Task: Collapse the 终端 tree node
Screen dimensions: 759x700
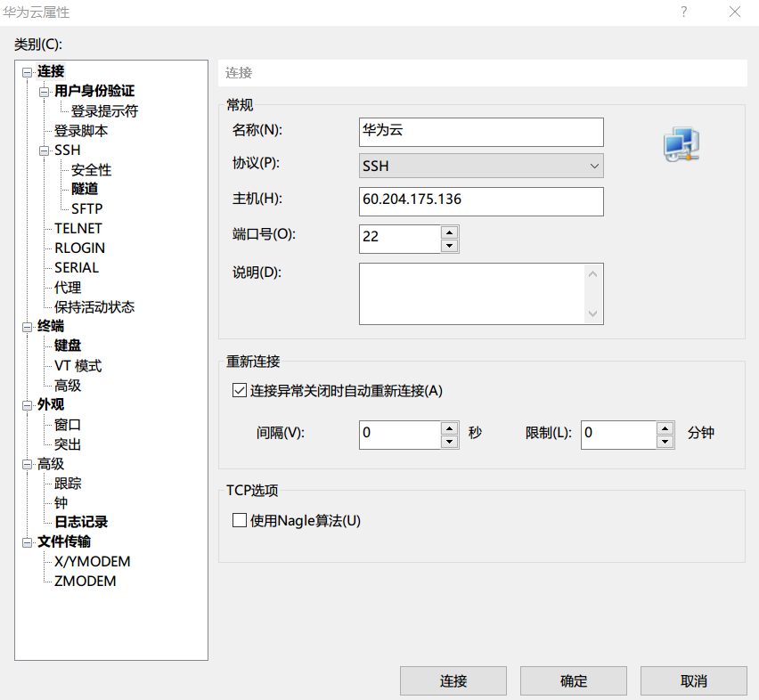Action: coord(27,327)
